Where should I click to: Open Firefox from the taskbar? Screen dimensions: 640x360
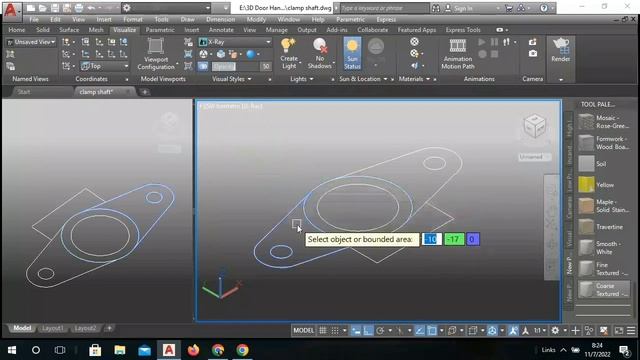193,350
